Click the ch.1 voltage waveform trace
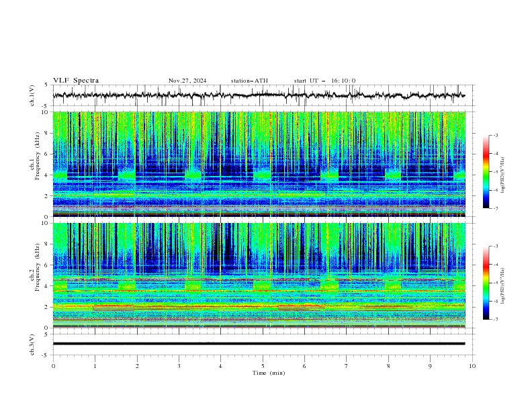Viewport: 532px width, 411px height. [259, 95]
